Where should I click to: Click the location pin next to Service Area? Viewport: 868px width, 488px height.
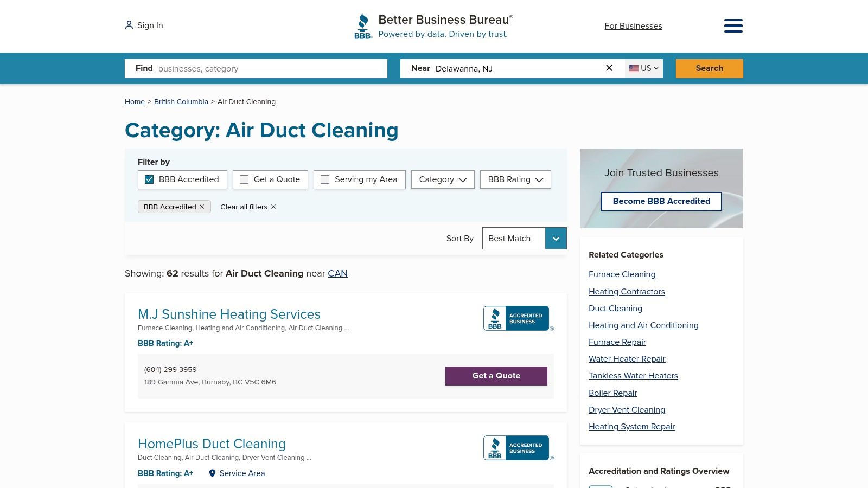(x=212, y=473)
